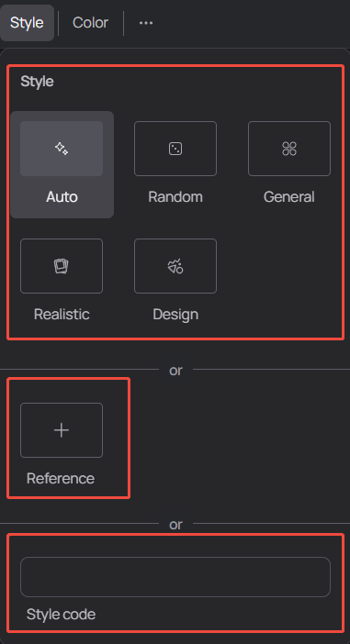
Task: Click the second 'or' divider above Style code
Action: [175, 525]
